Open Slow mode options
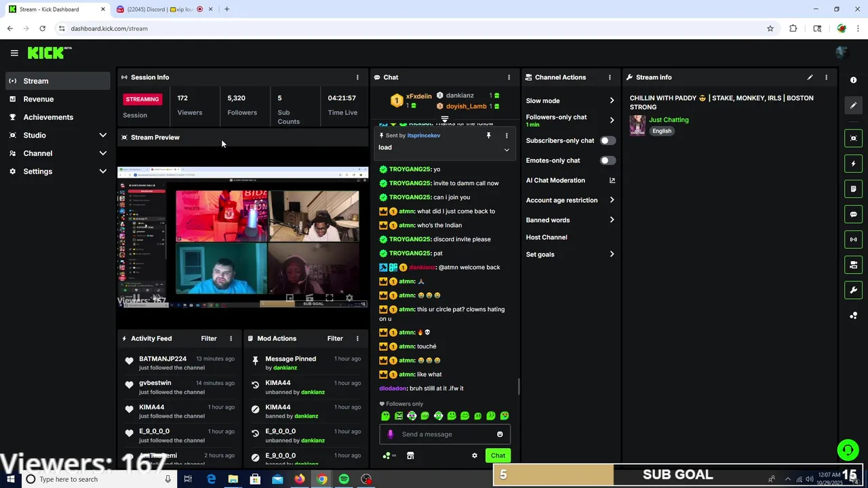Image resolution: width=868 pixels, height=488 pixels. tap(570, 101)
